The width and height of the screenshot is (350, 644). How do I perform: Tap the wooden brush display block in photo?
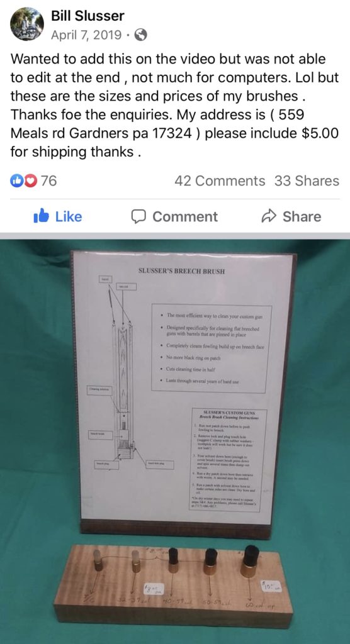click(174, 585)
